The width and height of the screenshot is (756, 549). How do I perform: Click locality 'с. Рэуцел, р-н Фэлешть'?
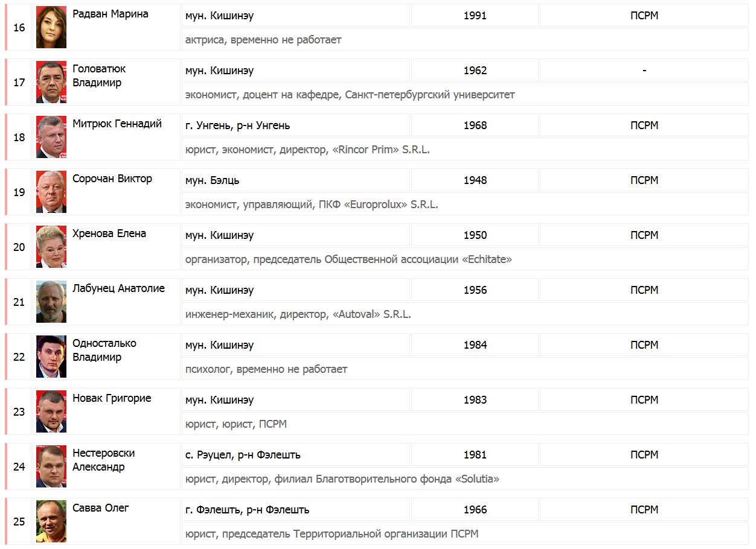tap(243, 455)
